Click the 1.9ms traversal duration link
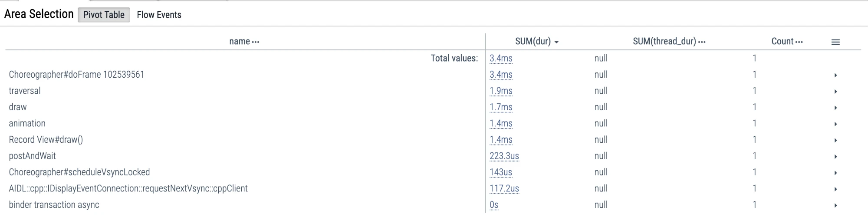868x217 pixels. (x=501, y=91)
